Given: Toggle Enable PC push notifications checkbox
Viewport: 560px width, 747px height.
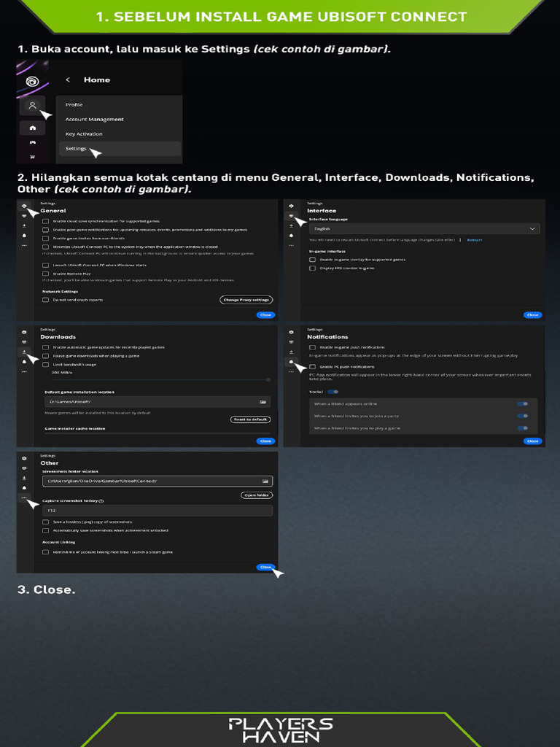Looking at the screenshot, I should tap(313, 367).
